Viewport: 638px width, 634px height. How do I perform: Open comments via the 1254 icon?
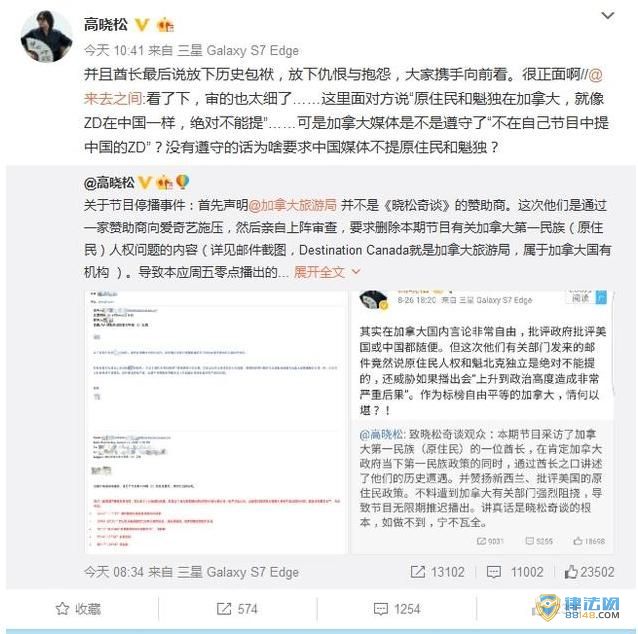coord(397,609)
